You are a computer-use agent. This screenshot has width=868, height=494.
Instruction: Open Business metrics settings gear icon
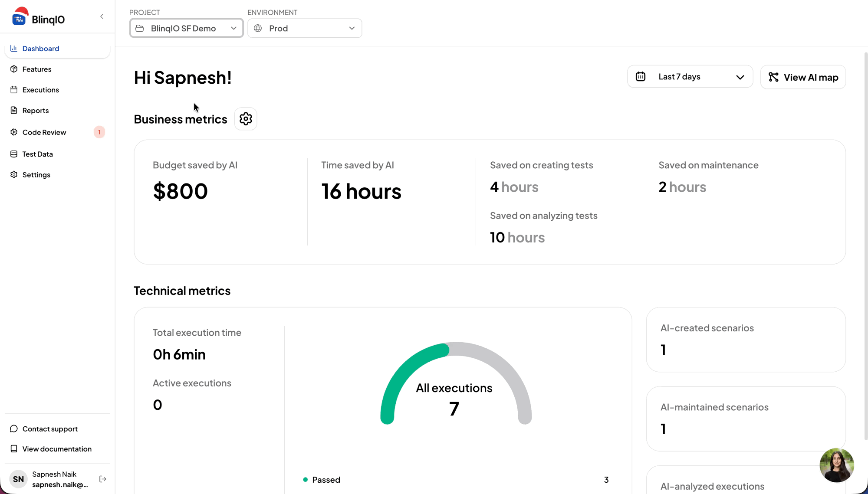(x=246, y=119)
